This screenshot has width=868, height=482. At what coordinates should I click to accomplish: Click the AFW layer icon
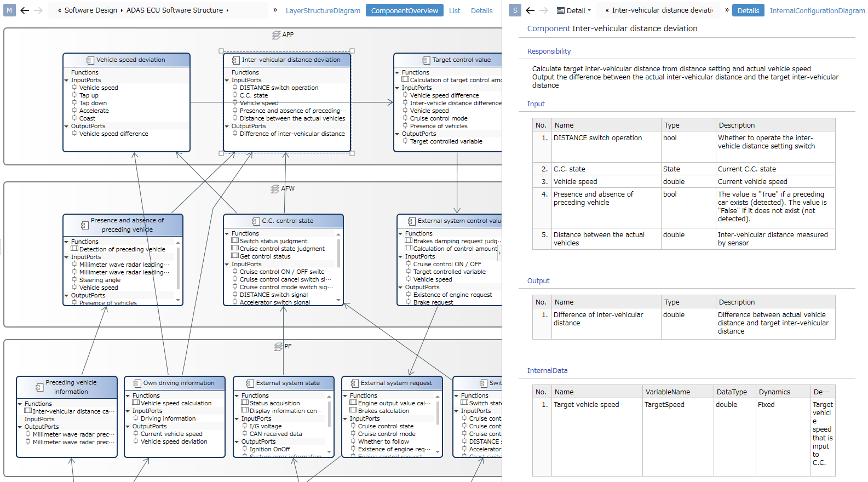pos(275,189)
